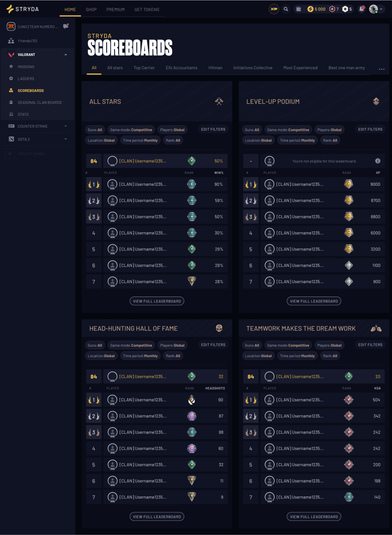Click the skull icon on Head-Hunting card
The image size is (392, 535).
pos(219,328)
